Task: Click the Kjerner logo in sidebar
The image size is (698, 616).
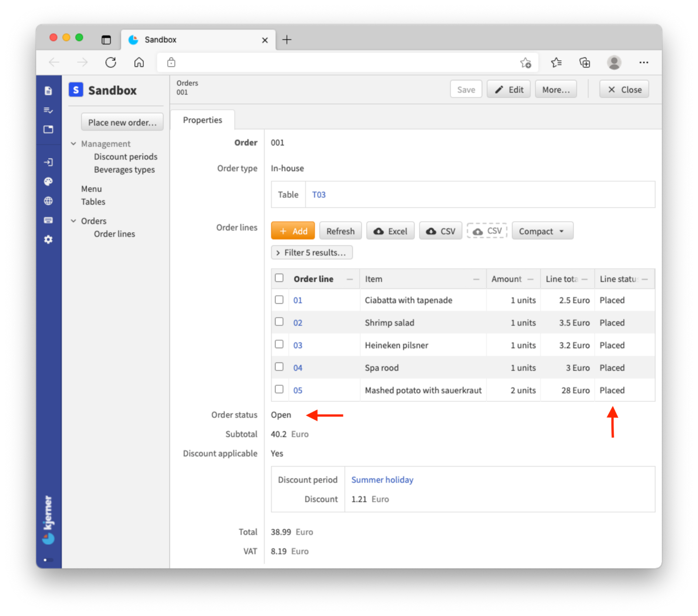Action: click(x=48, y=520)
